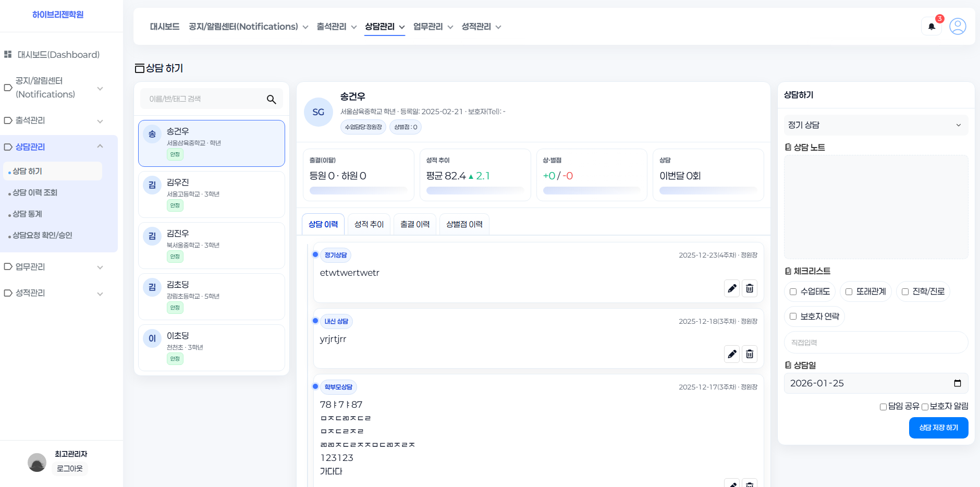
Task: Collapse the 상담관리 sidebar section
Action: [100, 147]
